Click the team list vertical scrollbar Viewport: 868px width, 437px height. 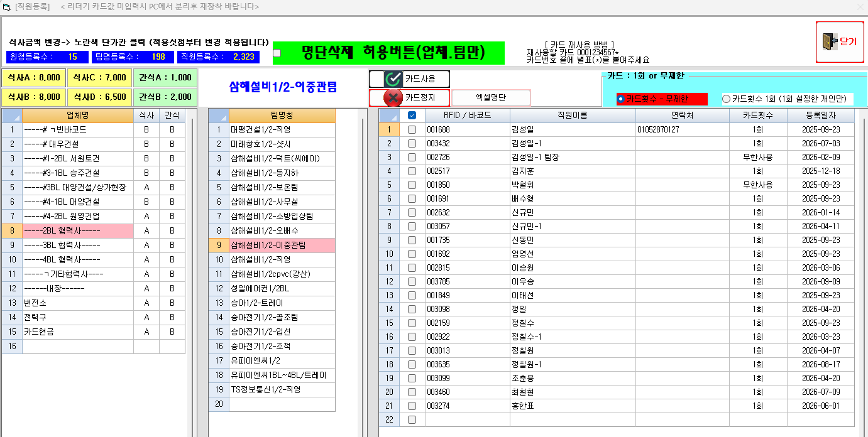click(x=362, y=273)
